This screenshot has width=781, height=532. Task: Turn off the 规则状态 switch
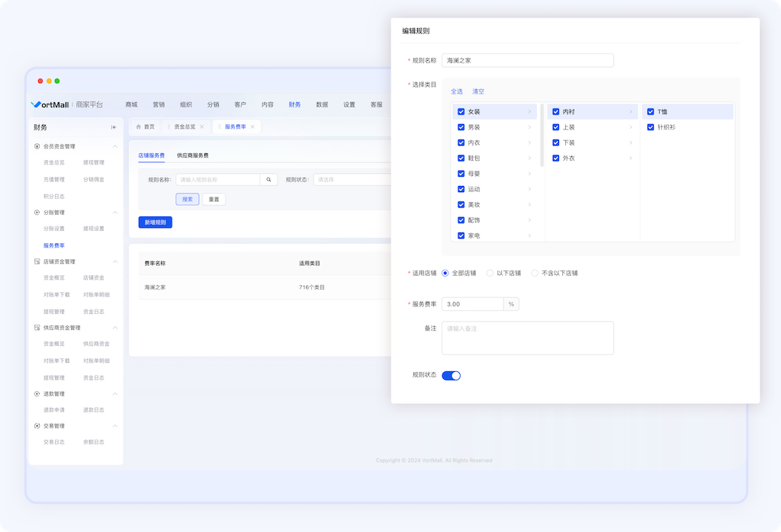pyautogui.click(x=451, y=376)
